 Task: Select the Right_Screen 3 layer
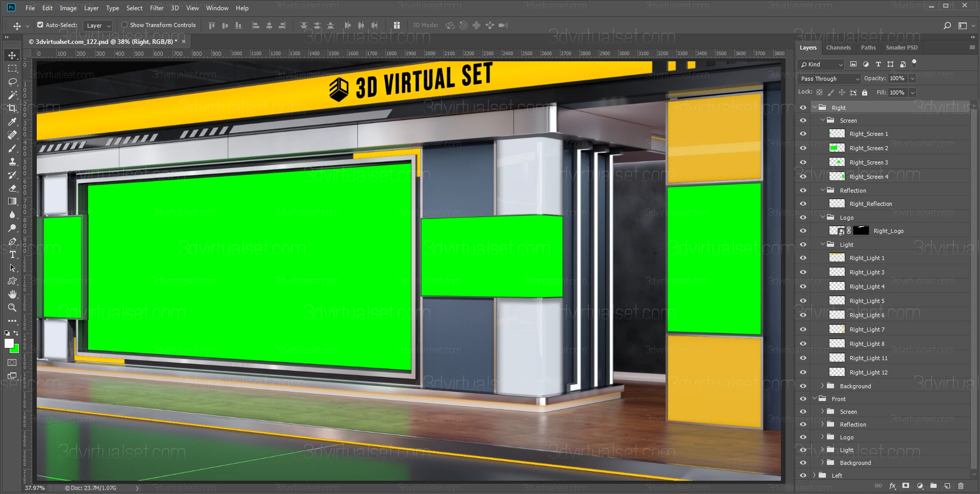[883, 162]
